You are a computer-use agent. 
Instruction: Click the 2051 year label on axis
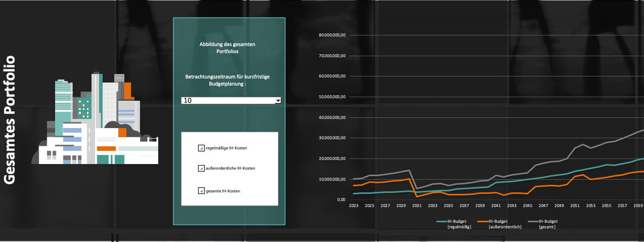pyautogui.click(x=575, y=205)
